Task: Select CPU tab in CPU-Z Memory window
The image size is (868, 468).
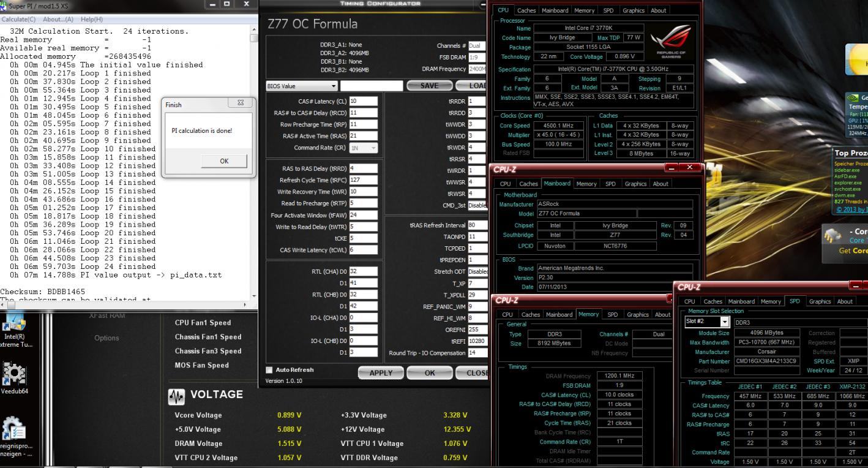Action: tap(507, 315)
